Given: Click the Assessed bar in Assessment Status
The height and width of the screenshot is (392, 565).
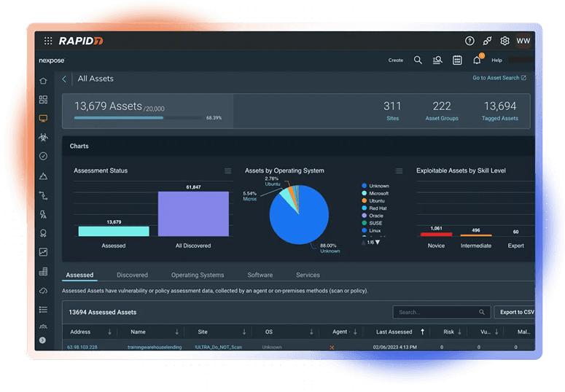Looking at the screenshot, I should (114, 231).
